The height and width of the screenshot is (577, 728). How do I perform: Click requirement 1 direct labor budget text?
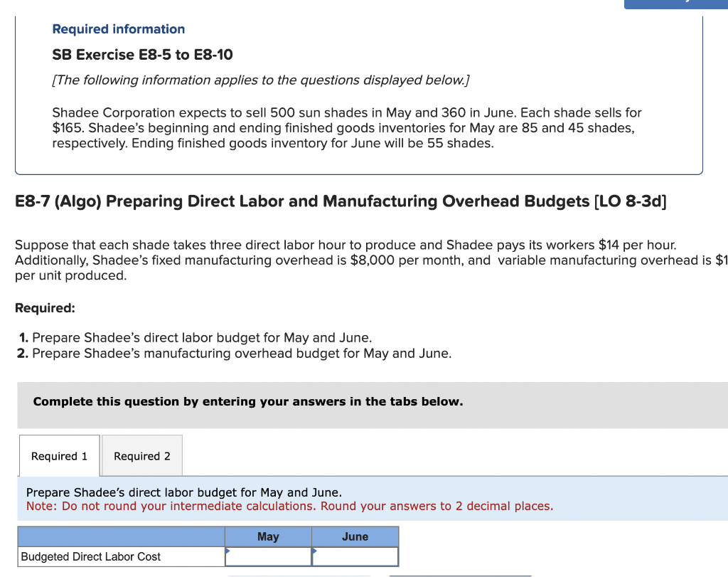click(202, 337)
